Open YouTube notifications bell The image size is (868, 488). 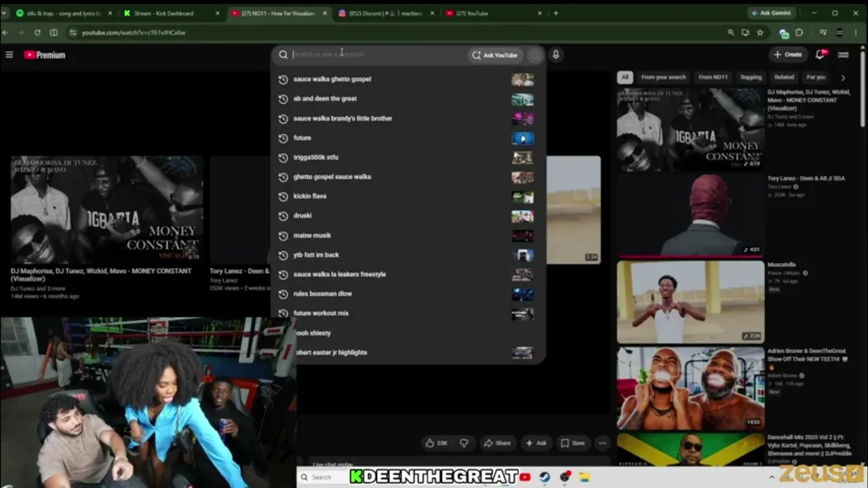pos(820,54)
